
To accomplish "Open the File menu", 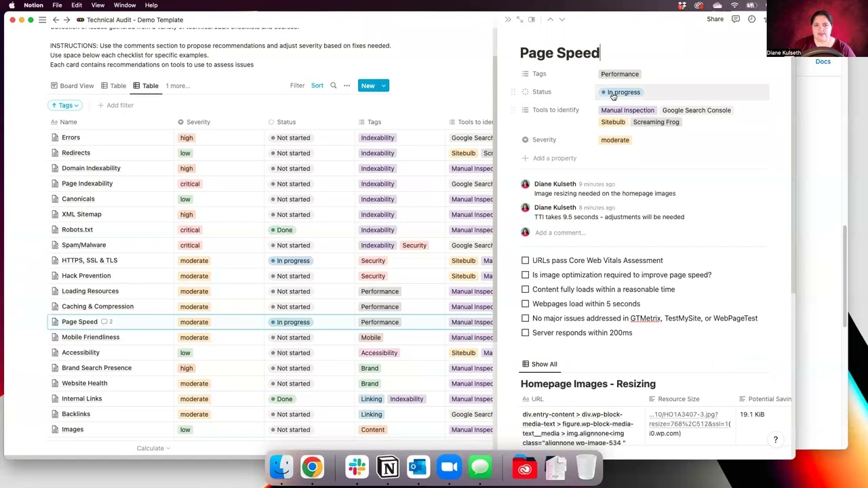I will (57, 5).
